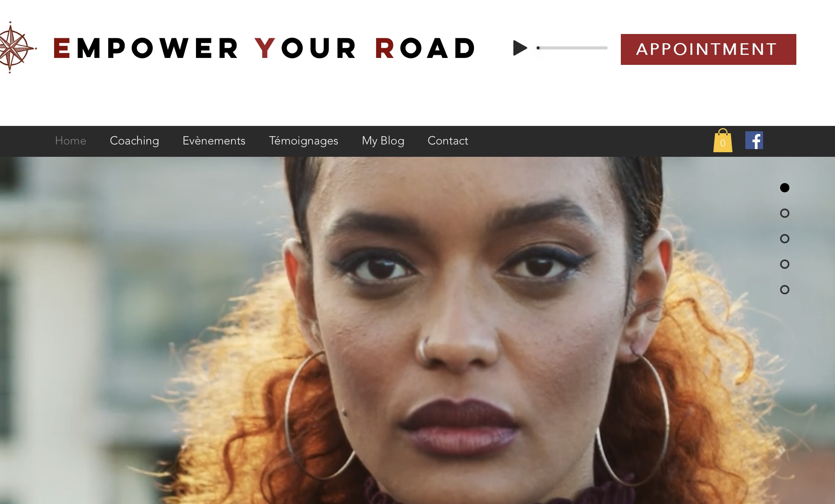Jump to the third section dot

pyautogui.click(x=784, y=239)
